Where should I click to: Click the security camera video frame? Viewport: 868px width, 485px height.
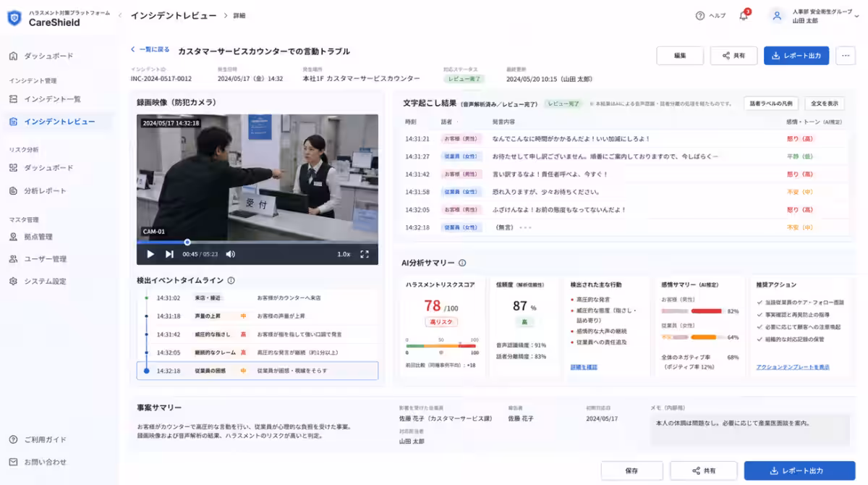258,177
